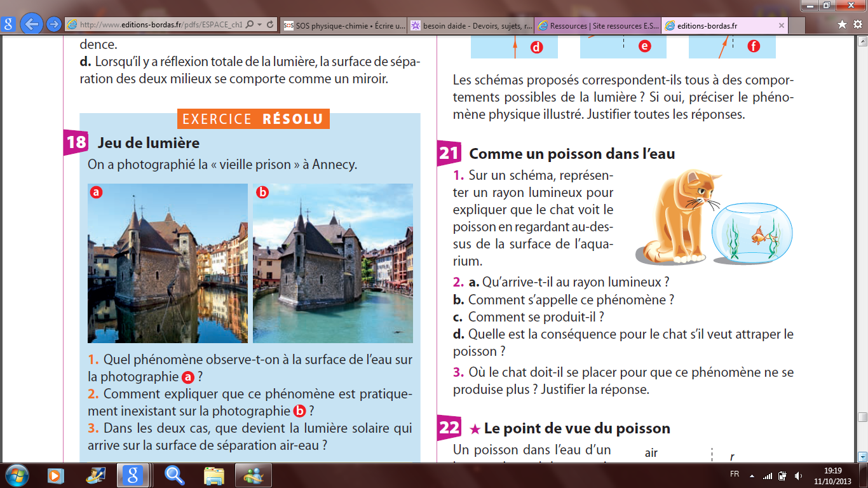Refresh the page with the reload icon
The width and height of the screenshot is (868, 488).
(x=271, y=25)
